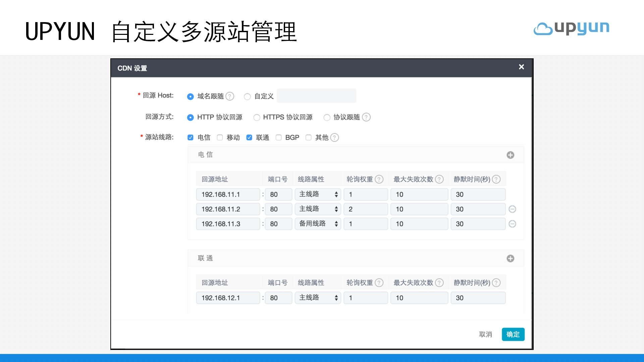Remove the 192.168.11.2 origin row

tap(513, 209)
